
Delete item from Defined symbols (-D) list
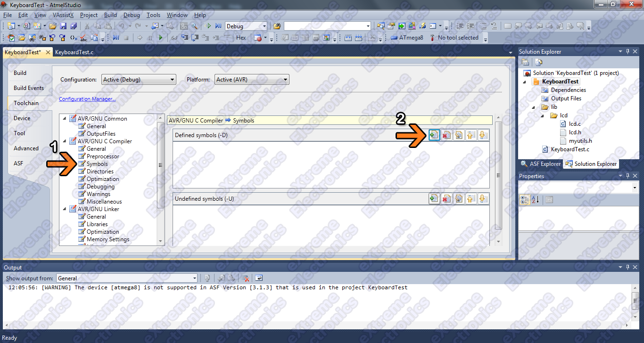[x=446, y=135]
